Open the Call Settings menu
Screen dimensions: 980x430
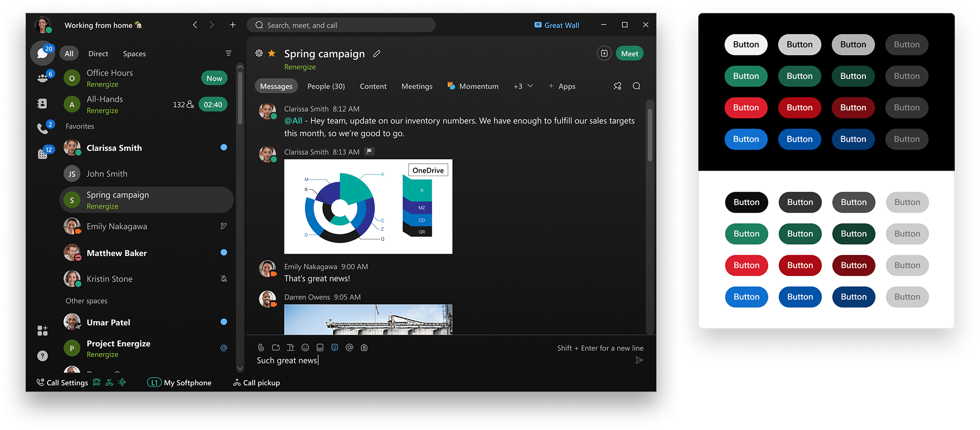pos(62,383)
